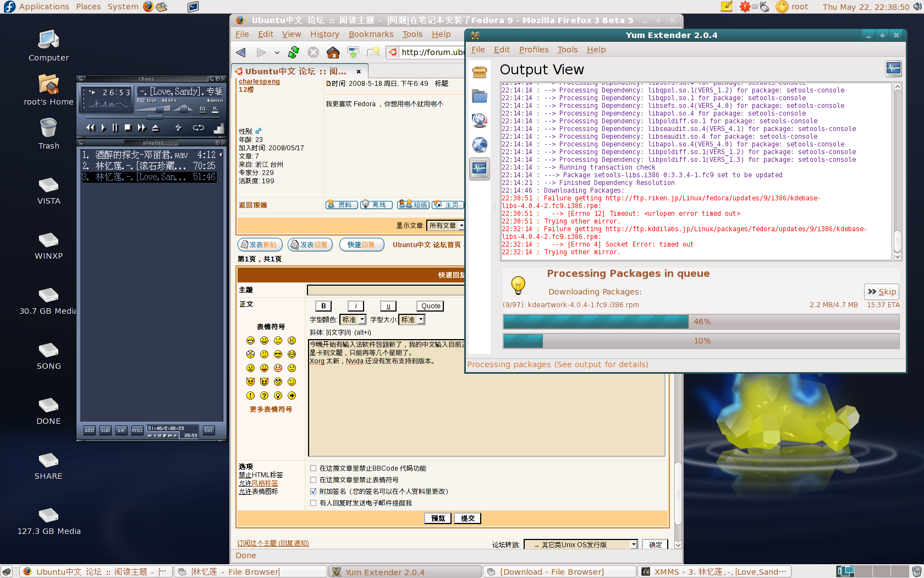
Task: Go to Firefox home page
Action: point(333,52)
